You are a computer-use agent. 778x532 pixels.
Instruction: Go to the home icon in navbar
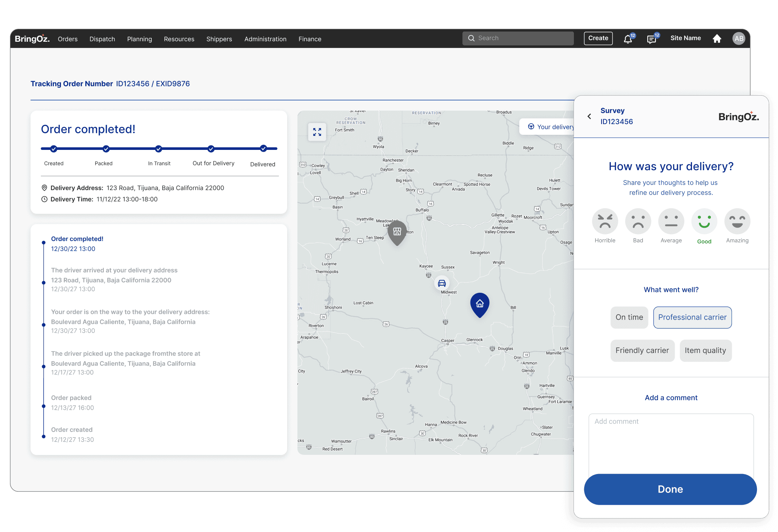(x=717, y=38)
